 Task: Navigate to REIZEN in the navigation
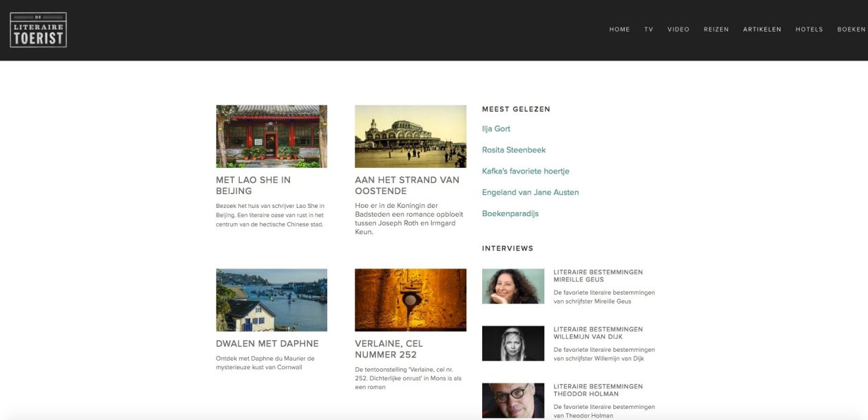tap(716, 30)
